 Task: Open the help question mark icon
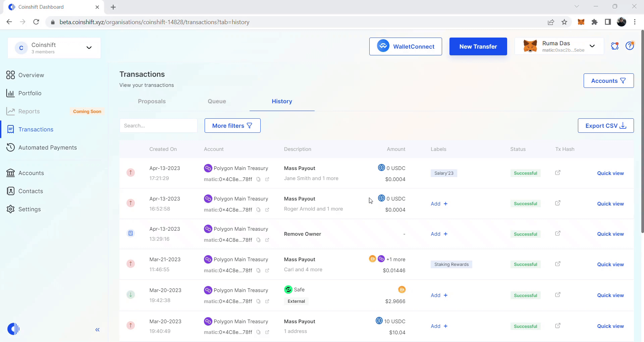[630, 46]
